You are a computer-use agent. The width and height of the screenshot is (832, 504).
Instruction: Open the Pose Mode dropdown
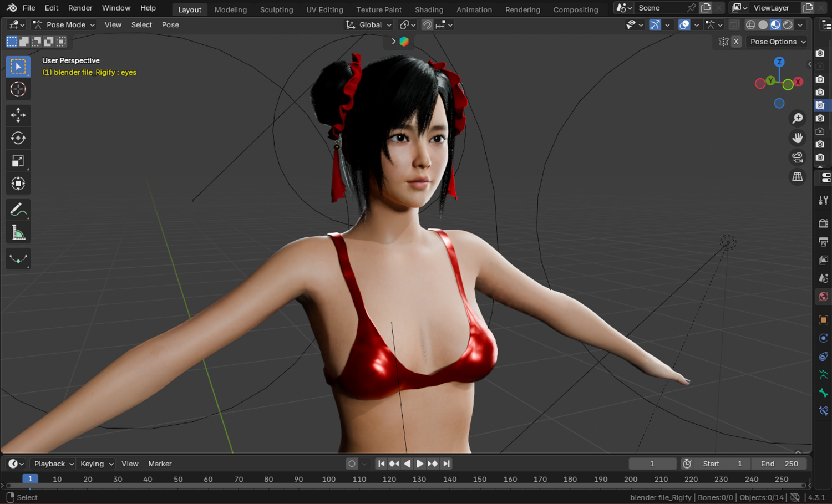pos(63,25)
